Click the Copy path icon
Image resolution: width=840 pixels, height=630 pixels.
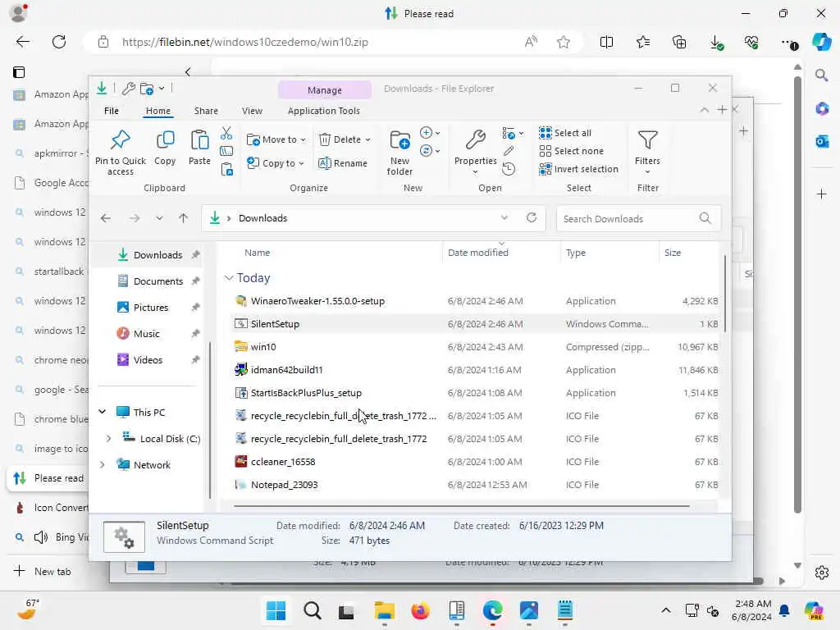226,152
